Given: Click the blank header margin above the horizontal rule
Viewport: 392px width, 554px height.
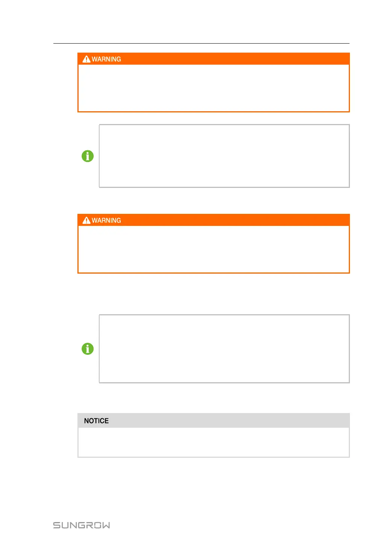Looking at the screenshot, I should [x=201, y=23].
